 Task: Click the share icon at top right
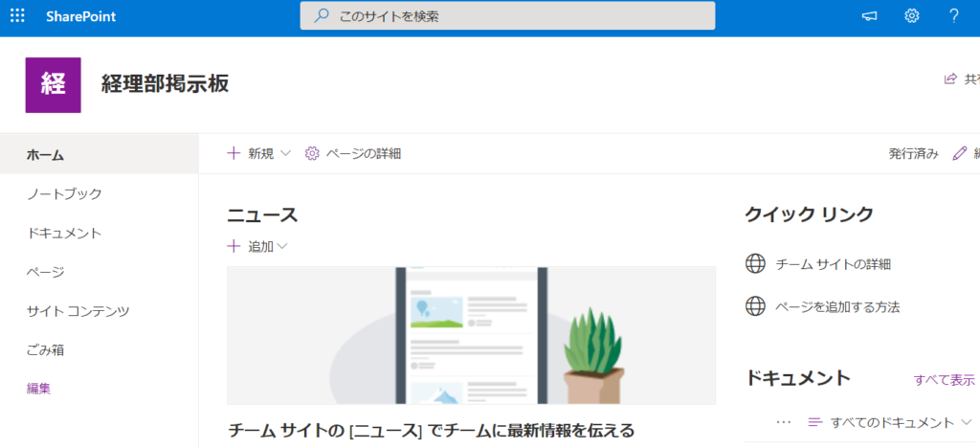(950, 78)
